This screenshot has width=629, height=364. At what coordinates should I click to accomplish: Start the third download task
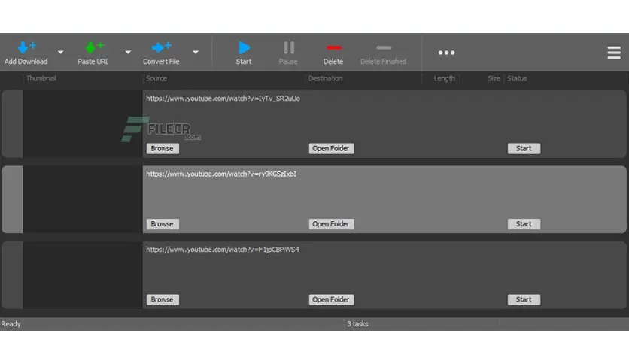tap(524, 299)
